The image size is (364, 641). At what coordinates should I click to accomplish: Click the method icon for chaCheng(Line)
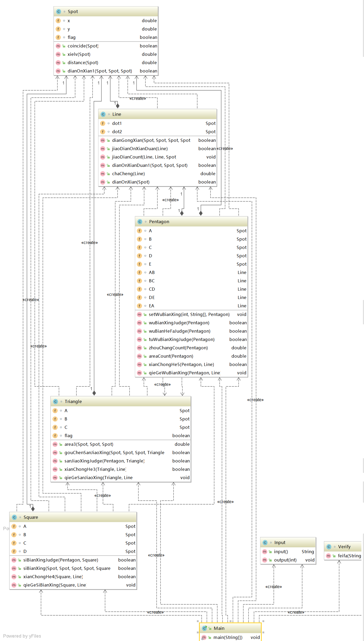pyautogui.click(x=103, y=174)
